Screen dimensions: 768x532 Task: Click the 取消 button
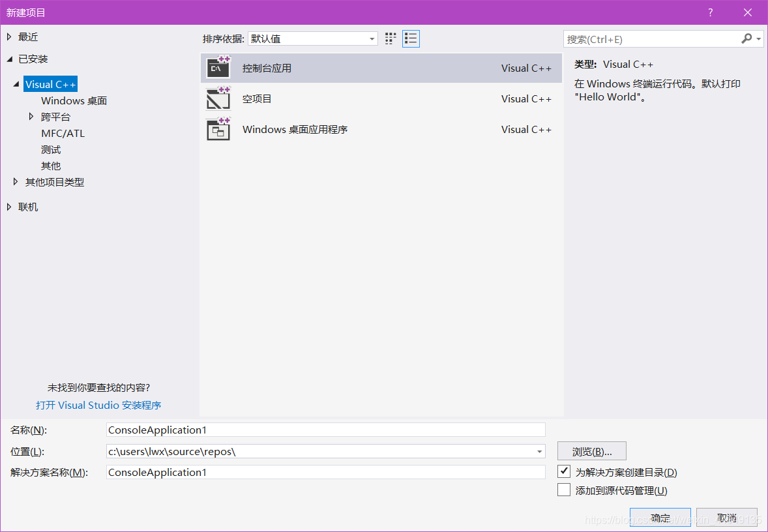727,517
